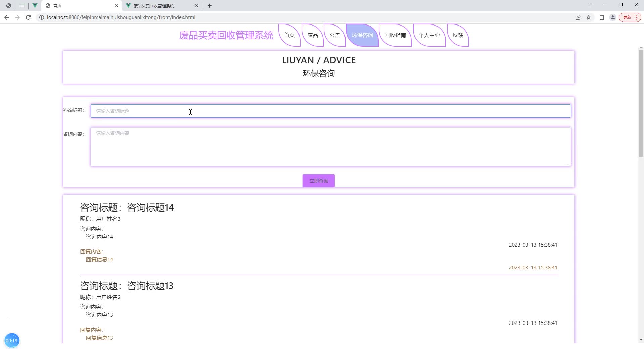644x349 pixels.
Task: Reload the page with the refresh icon
Action: point(28,17)
